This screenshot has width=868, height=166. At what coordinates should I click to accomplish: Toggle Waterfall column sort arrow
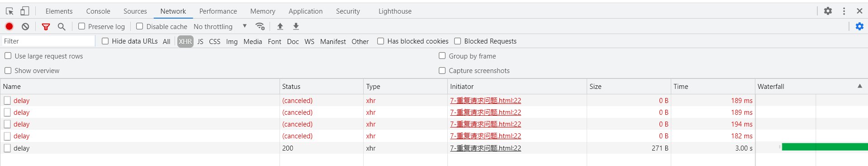pos(859,86)
